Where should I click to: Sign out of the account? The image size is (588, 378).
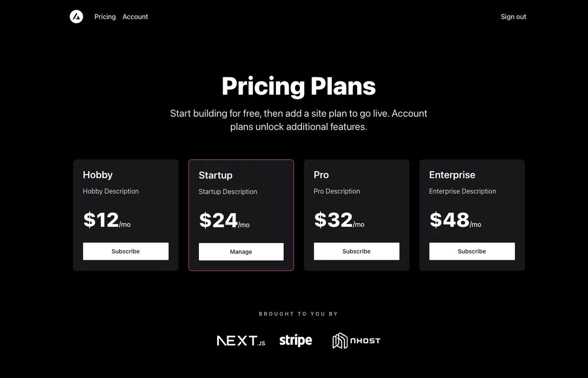pyautogui.click(x=514, y=17)
